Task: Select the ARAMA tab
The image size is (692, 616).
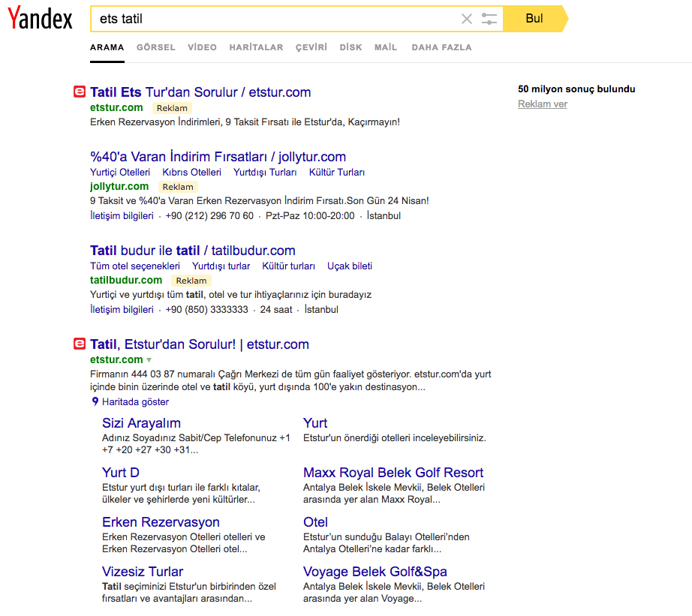Action: (x=107, y=47)
